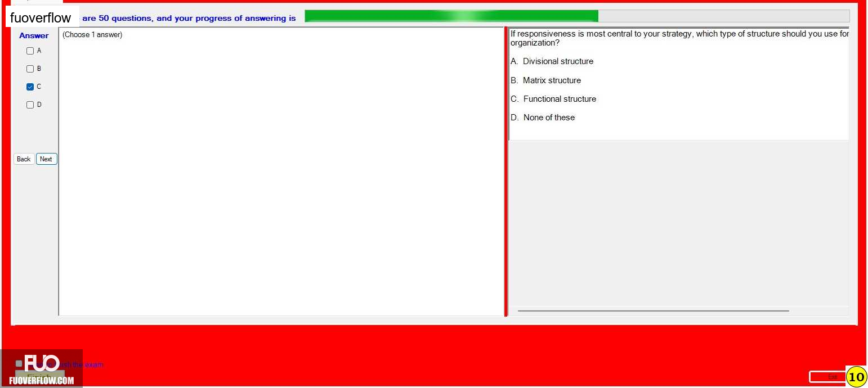Click 'C. Functional structure' option text
Viewport: 868px width, 388px height.
(553, 99)
